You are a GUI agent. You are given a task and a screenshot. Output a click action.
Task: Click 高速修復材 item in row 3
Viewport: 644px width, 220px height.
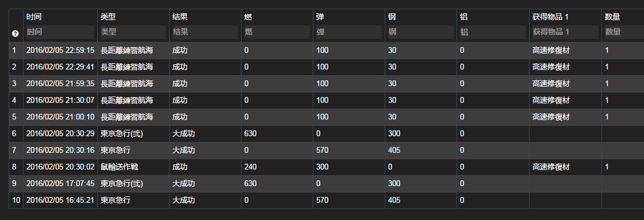[551, 84]
